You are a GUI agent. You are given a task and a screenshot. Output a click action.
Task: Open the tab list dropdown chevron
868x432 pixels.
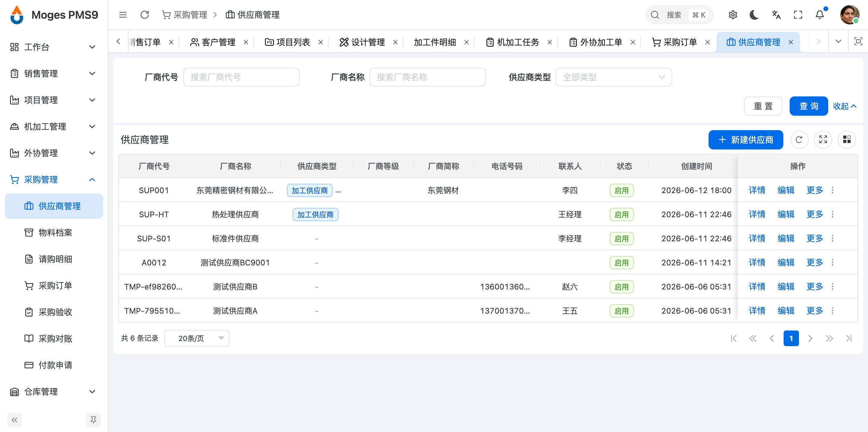[x=838, y=41]
